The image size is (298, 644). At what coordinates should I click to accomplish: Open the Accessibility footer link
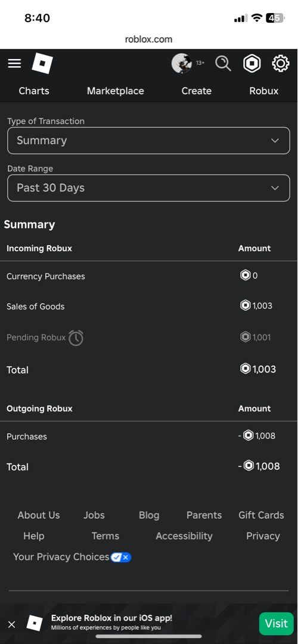(x=184, y=536)
